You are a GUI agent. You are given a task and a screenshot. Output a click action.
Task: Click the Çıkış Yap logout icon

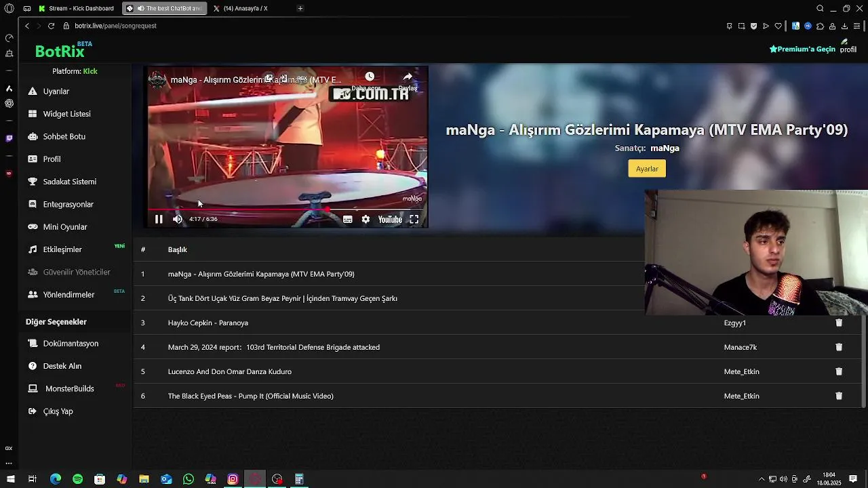pos(33,411)
